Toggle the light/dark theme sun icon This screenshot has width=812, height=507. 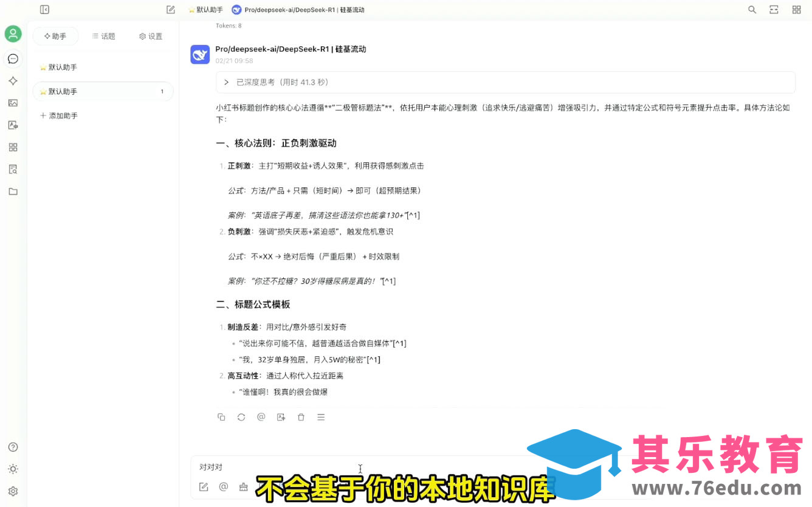tap(13, 469)
